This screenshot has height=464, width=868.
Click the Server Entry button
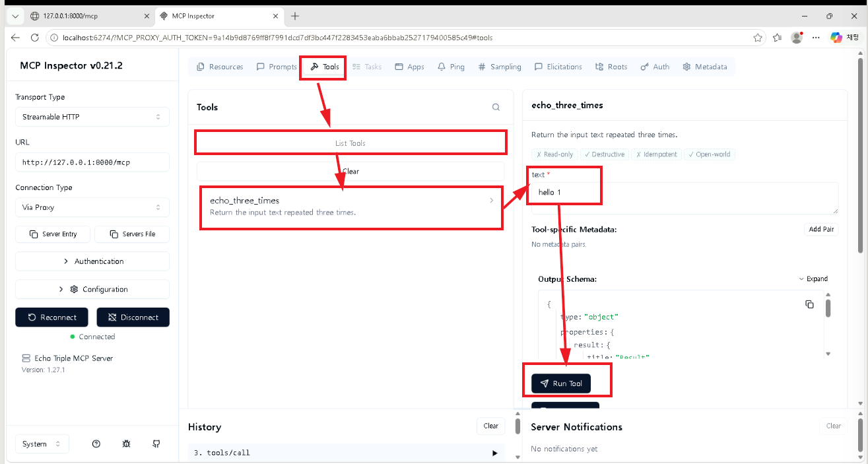53,234
